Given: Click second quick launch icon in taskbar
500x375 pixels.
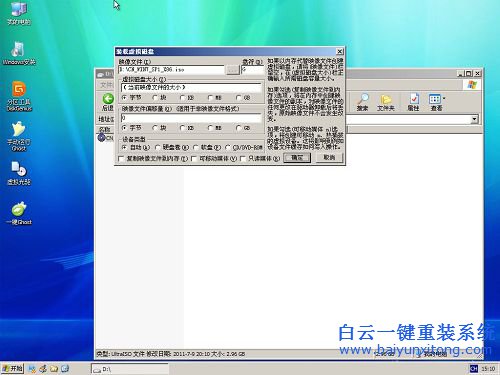Looking at the screenshot, I should click(43, 369).
